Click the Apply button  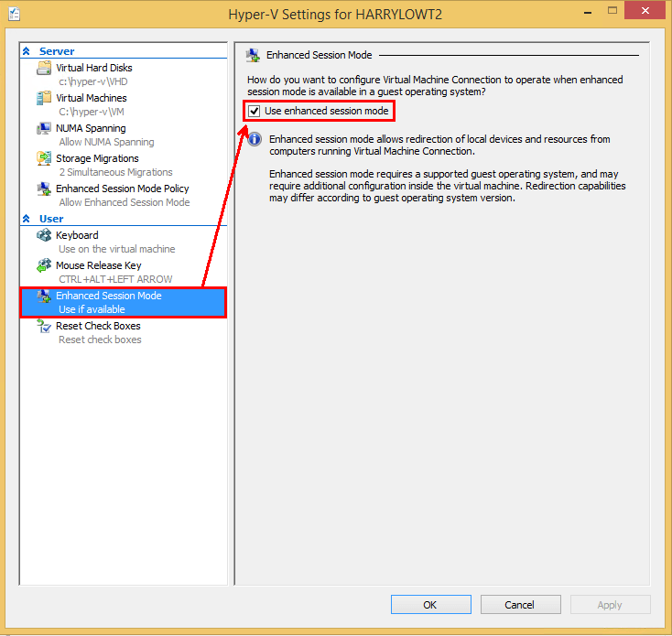coord(610,604)
